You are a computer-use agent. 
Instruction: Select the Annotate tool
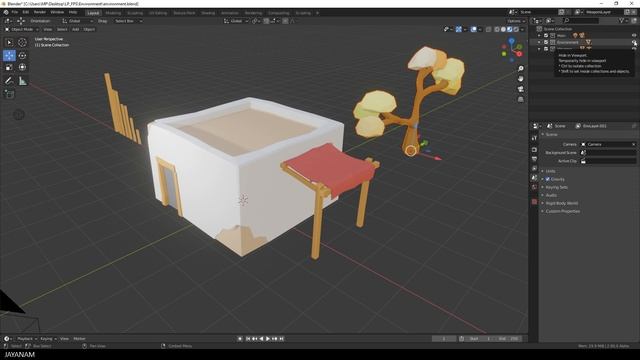point(9,81)
